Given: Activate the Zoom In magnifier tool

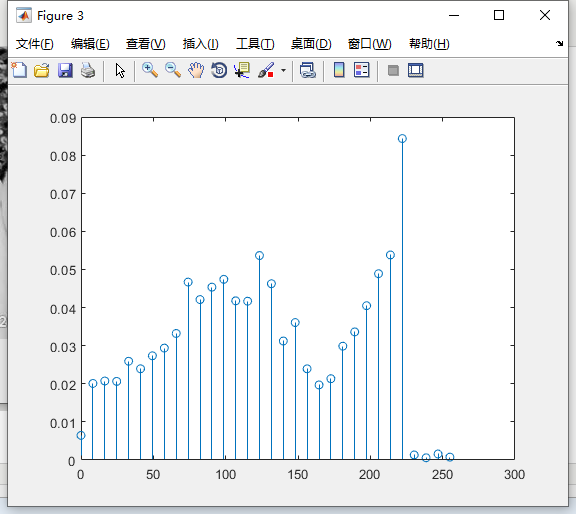Looking at the screenshot, I should point(150,70).
